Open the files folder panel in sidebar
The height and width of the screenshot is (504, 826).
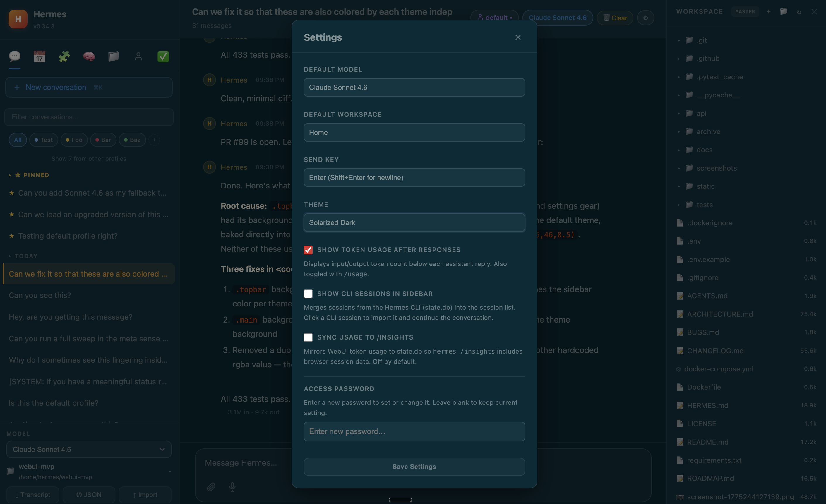point(114,56)
